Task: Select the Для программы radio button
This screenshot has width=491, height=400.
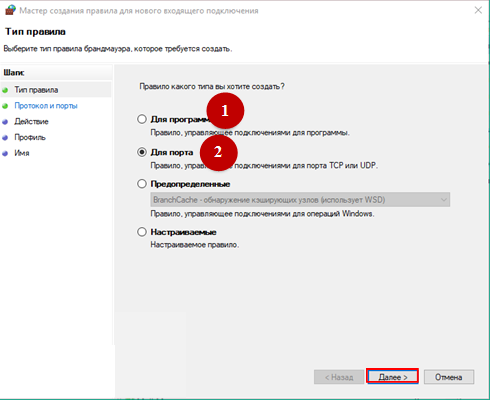Action: click(142, 119)
